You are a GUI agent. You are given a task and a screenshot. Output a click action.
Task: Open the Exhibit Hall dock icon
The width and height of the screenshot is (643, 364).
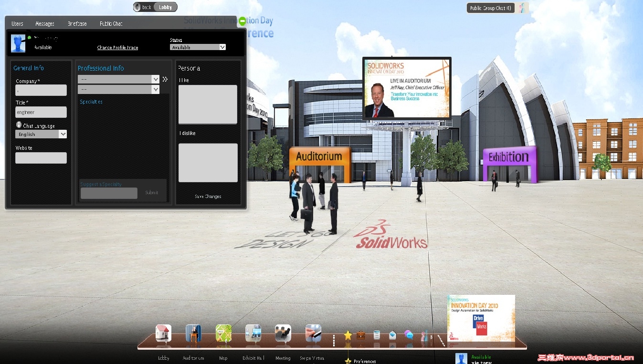click(253, 333)
